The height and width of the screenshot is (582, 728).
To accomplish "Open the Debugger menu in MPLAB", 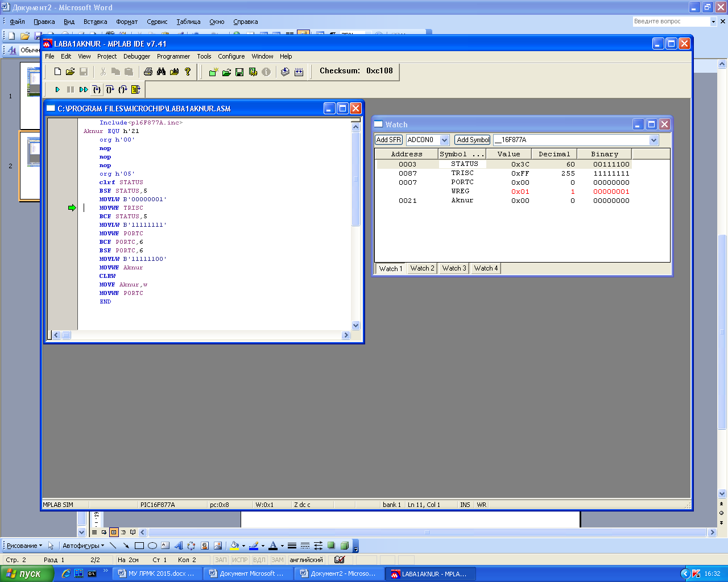I will coord(137,56).
